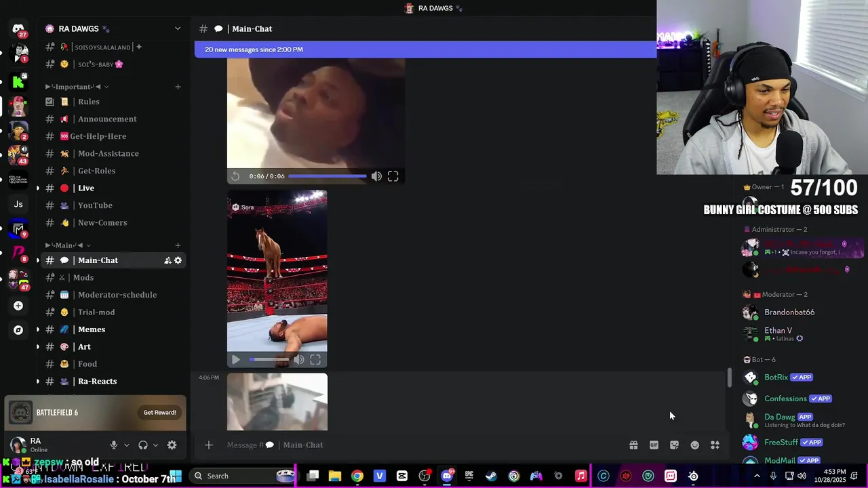
Task: Click the gift icon in message bar
Action: [633, 445]
